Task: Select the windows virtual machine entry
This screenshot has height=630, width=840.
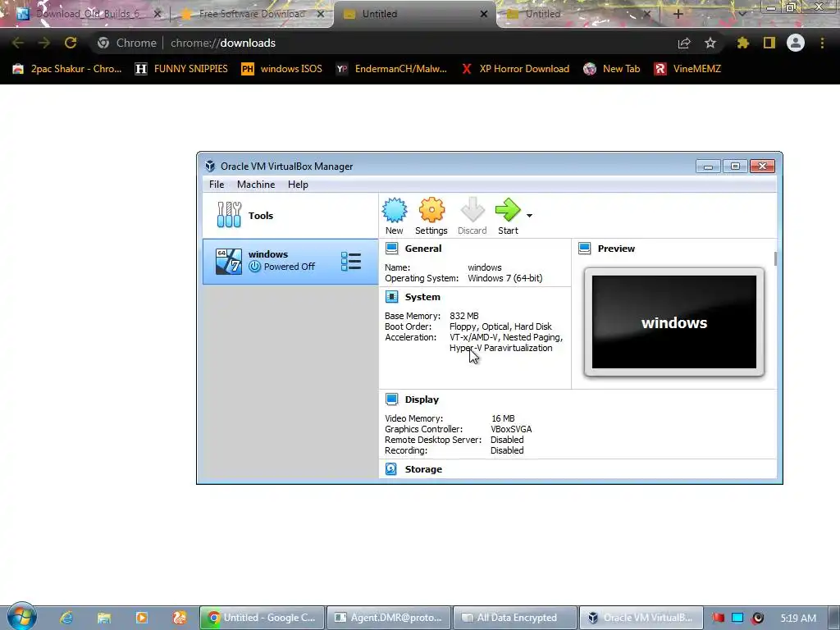Action: 290,262
